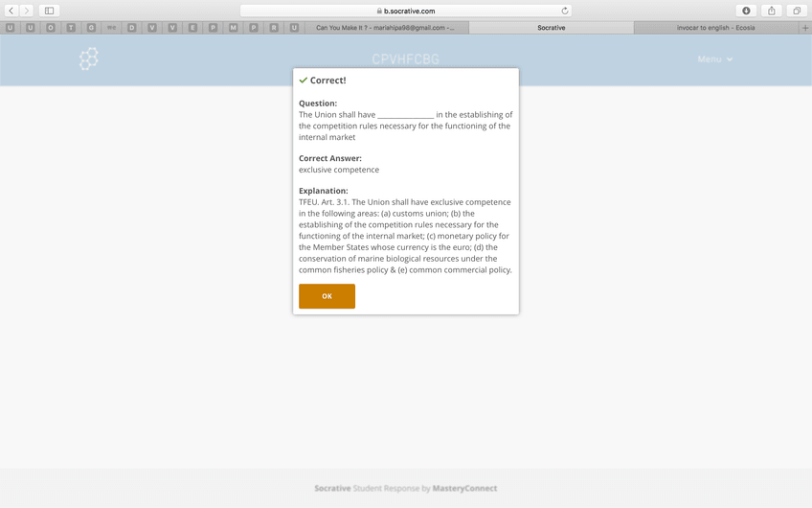
Task: Click the 'Explanation:' label
Action: 323,191
